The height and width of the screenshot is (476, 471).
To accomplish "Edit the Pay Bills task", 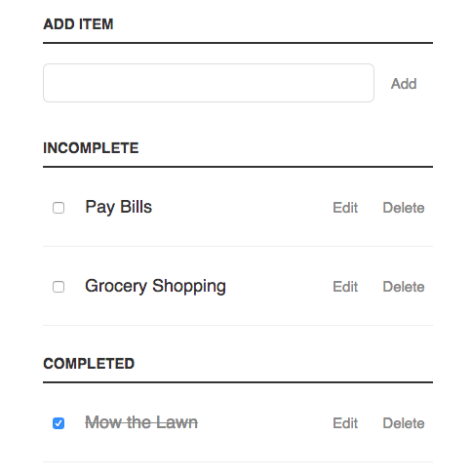I will point(345,208).
